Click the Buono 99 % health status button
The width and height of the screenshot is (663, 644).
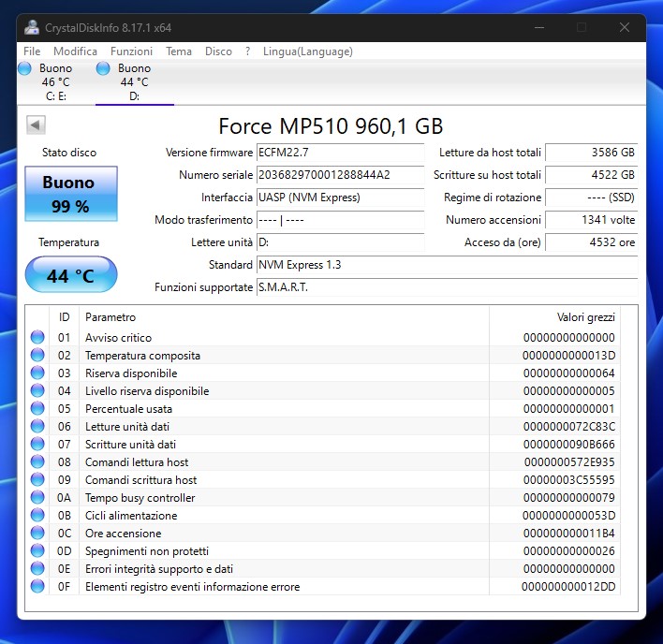tap(71, 193)
